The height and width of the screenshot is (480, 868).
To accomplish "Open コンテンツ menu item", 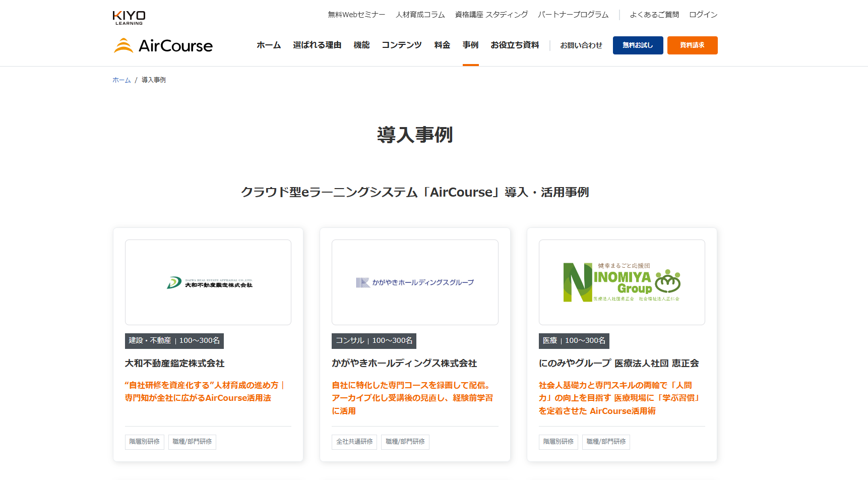I will point(402,45).
